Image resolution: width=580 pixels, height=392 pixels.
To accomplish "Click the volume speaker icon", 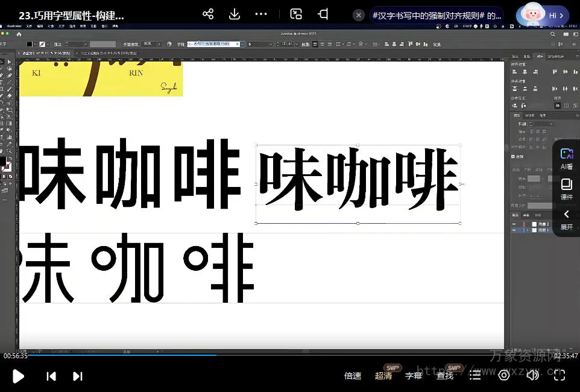I will click(x=532, y=376).
